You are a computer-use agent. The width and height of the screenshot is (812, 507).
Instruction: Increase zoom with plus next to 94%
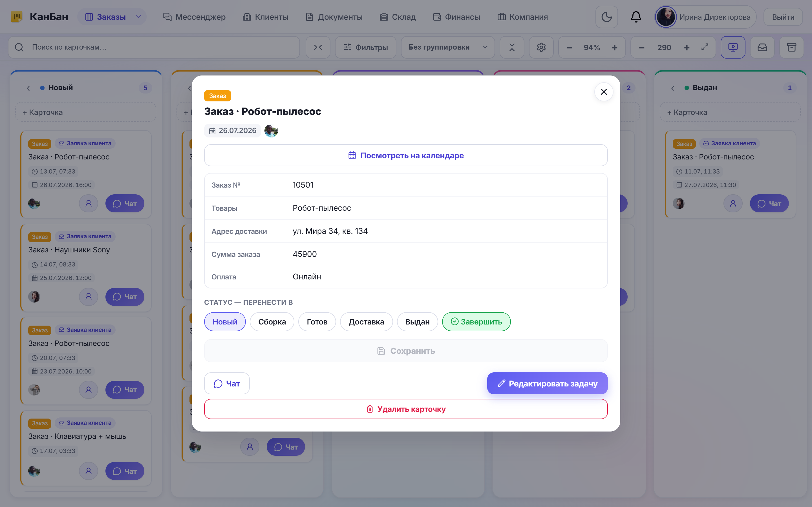[x=614, y=48]
